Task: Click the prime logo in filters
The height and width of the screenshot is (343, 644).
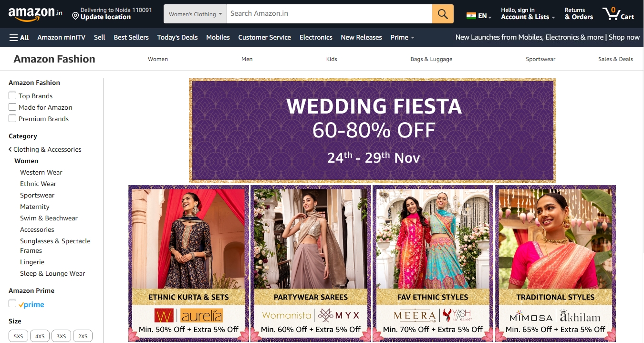Action: pyautogui.click(x=31, y=305)
